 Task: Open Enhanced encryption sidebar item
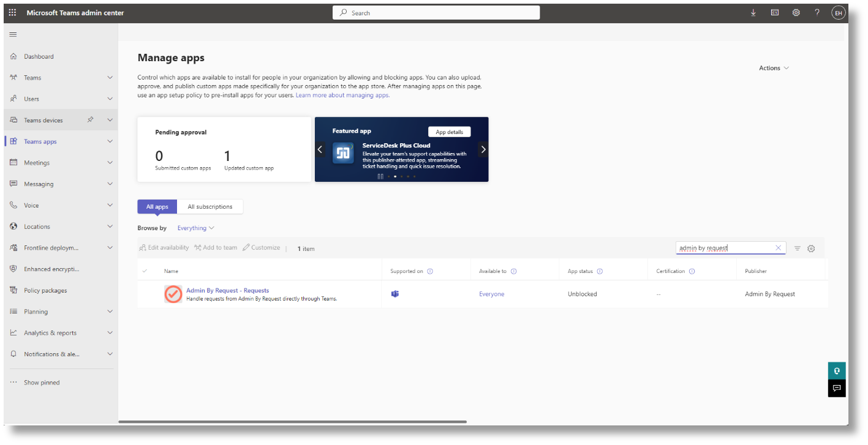point(51,269)
